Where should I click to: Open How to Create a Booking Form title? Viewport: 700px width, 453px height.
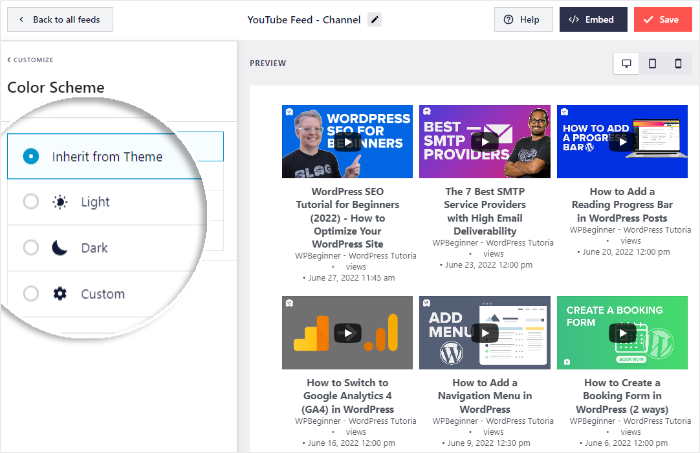622,396
